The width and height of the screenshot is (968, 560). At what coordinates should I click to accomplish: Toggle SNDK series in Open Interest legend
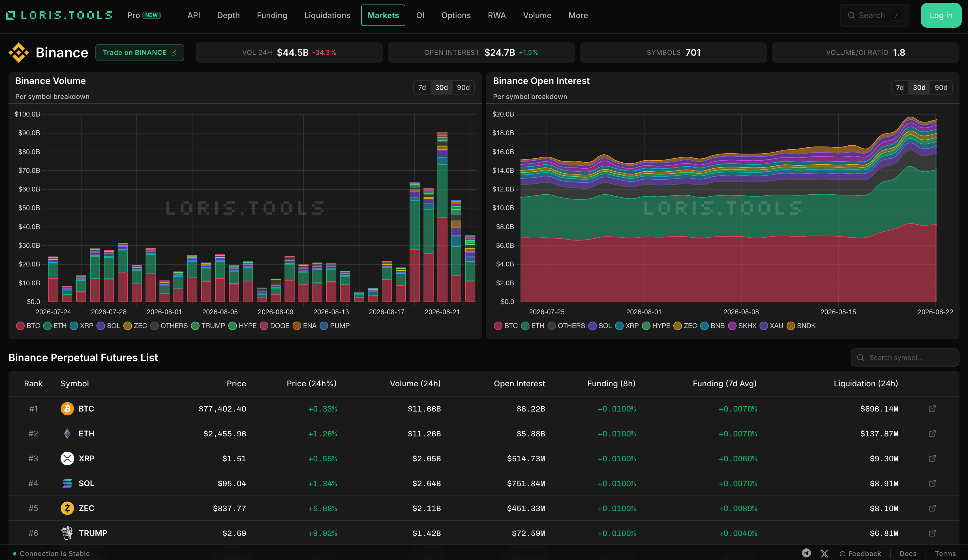801,326
